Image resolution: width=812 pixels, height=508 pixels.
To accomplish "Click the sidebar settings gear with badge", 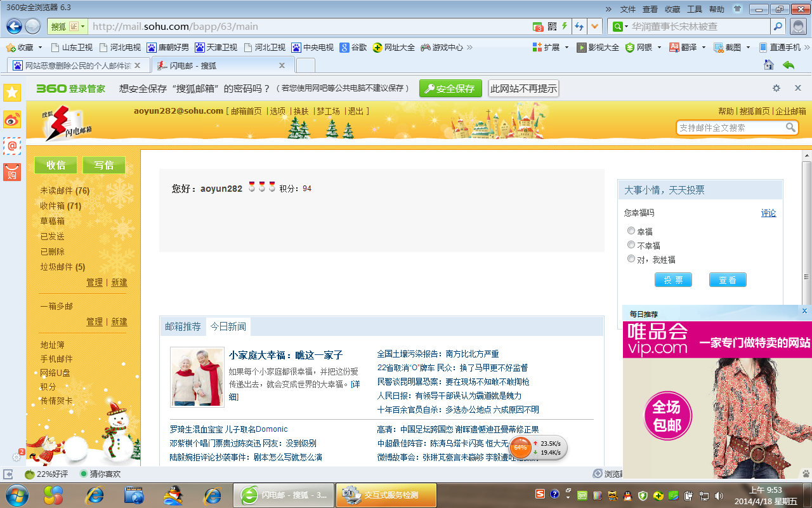I will pos(17,456).
